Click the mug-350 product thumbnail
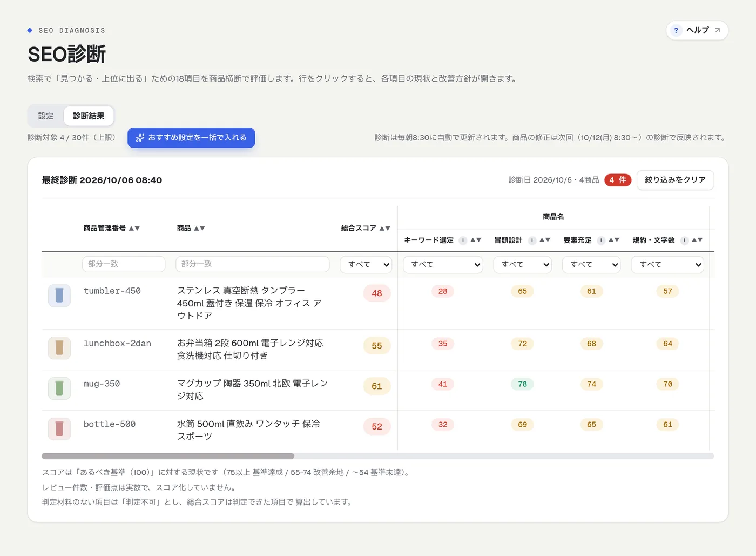This screenshot has height=556, width=756. [59, 388]
